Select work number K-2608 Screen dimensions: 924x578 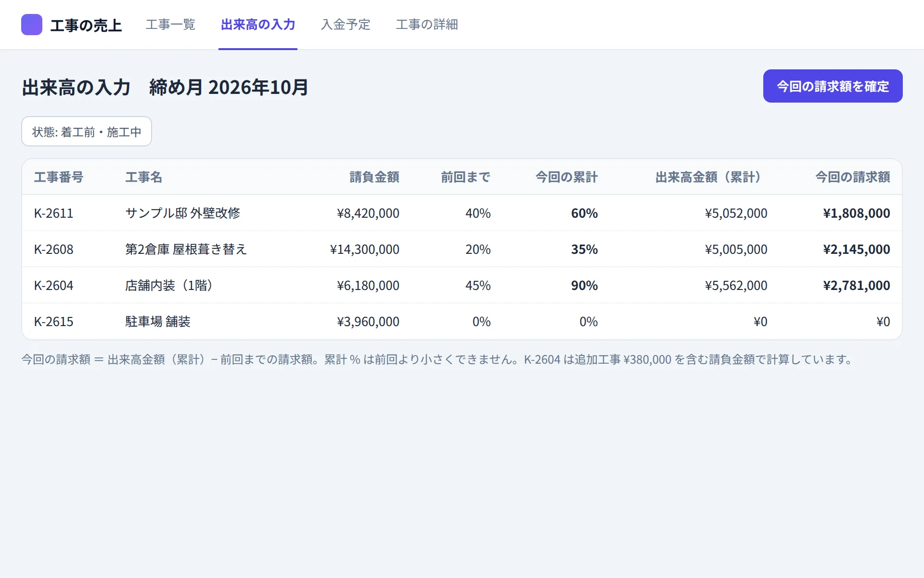[x=53, y=250]
